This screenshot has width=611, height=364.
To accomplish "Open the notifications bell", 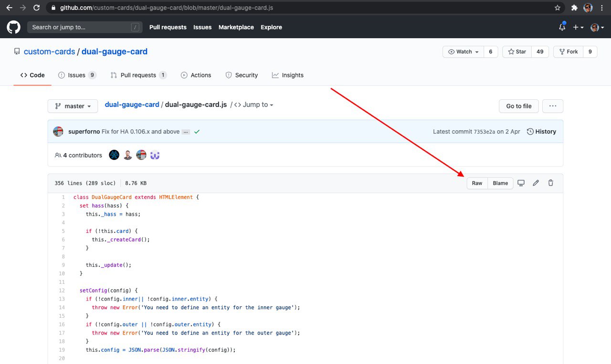I will click(x=562, y=27).
